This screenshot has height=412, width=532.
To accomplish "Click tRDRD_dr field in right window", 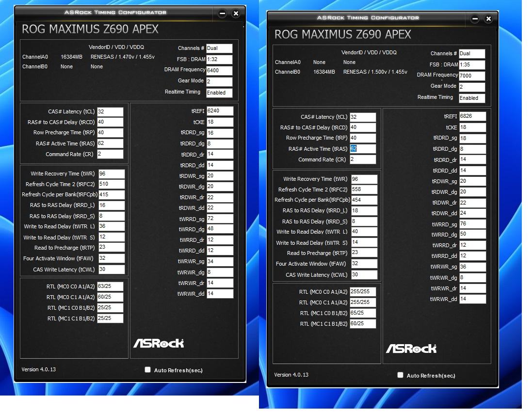I will pyautogui.click(x=473, y=159).
